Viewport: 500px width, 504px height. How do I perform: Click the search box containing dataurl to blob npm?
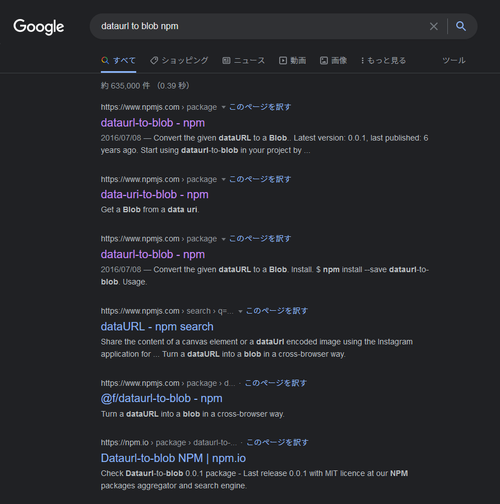pyautogui.click(x=283, y=26)
